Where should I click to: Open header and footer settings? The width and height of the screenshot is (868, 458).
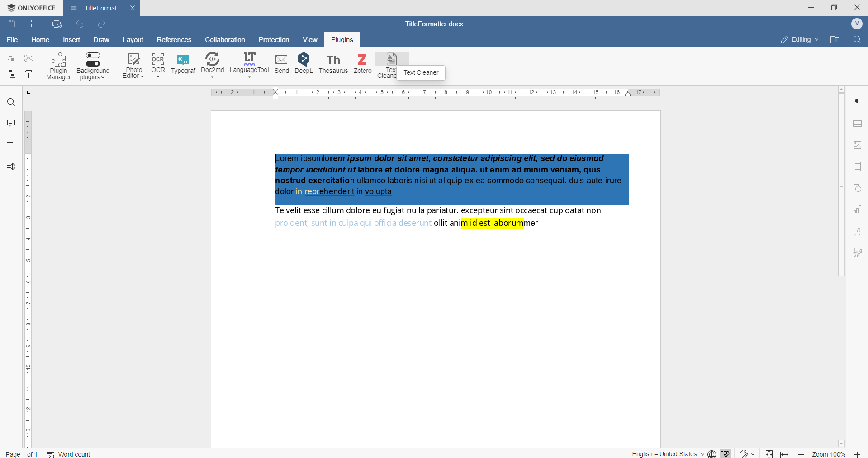click(x=858, y=167)
